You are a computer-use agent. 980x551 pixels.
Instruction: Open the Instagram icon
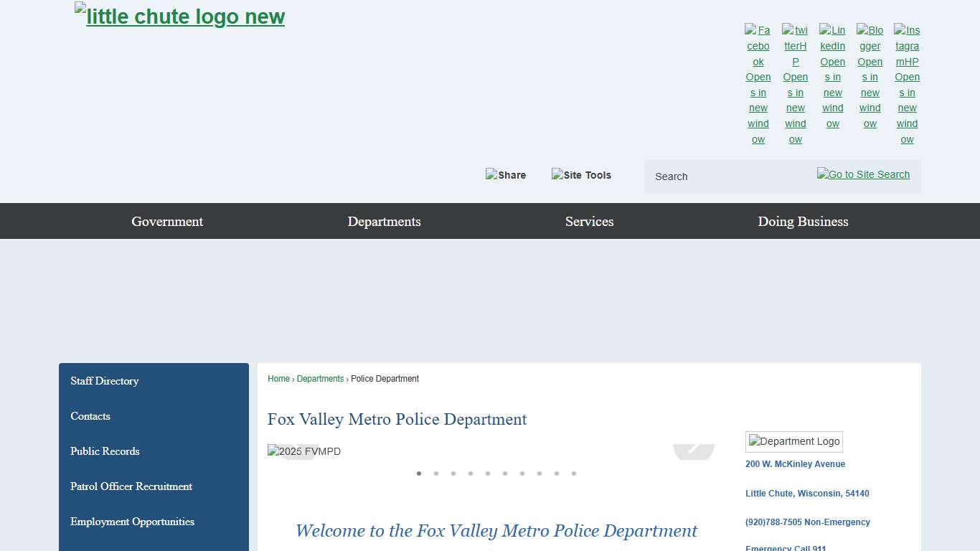907,85
